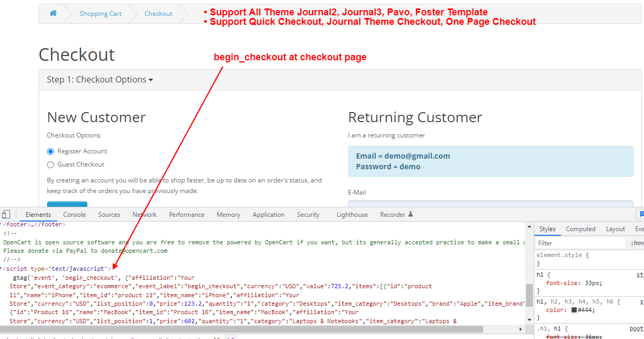Click the Filter styles input field
Viewport: 644px width, 339px height.
579,243
